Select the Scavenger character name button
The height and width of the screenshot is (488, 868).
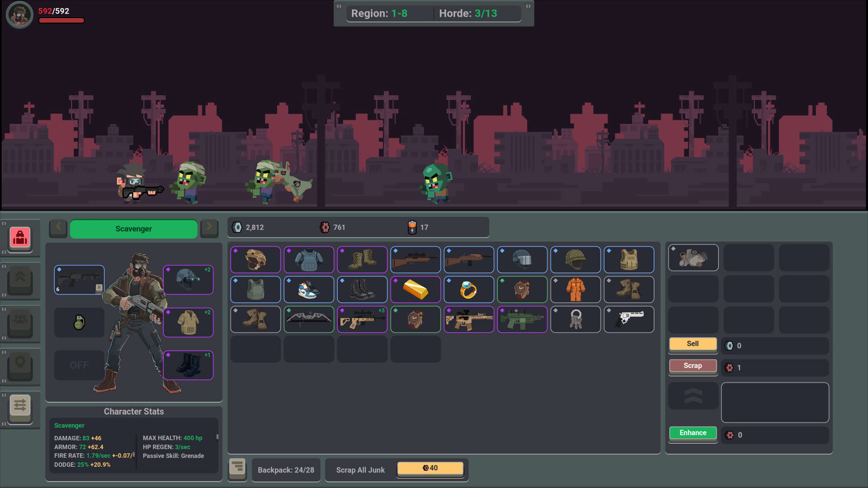(x=133, y=229)
